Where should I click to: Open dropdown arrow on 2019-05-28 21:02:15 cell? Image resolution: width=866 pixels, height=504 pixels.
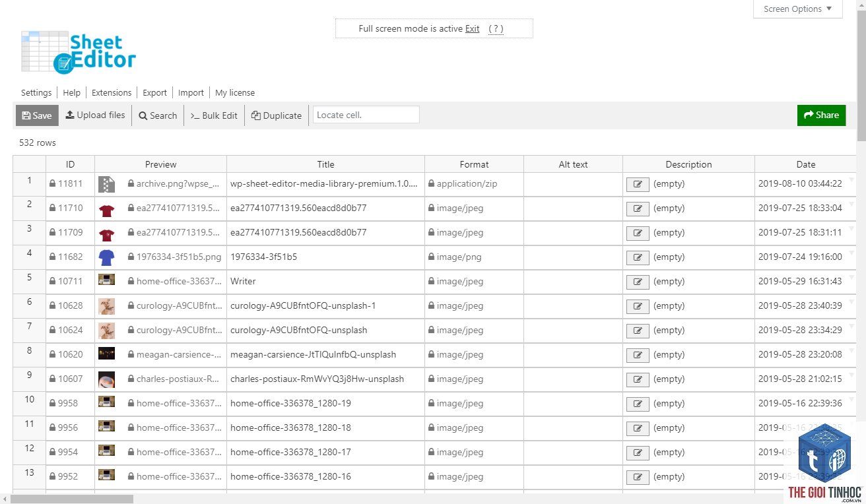(x=851, y=375)
